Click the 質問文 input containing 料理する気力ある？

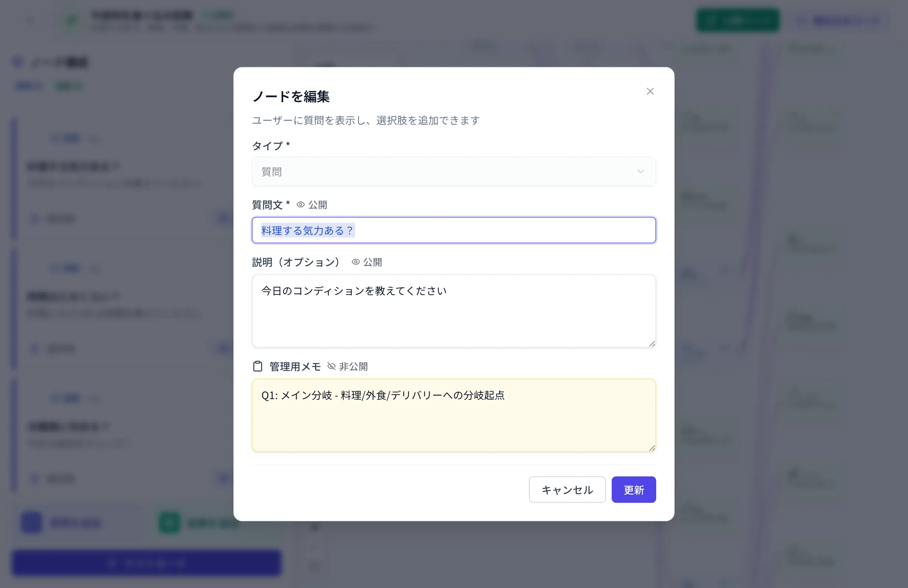[453, 230]
